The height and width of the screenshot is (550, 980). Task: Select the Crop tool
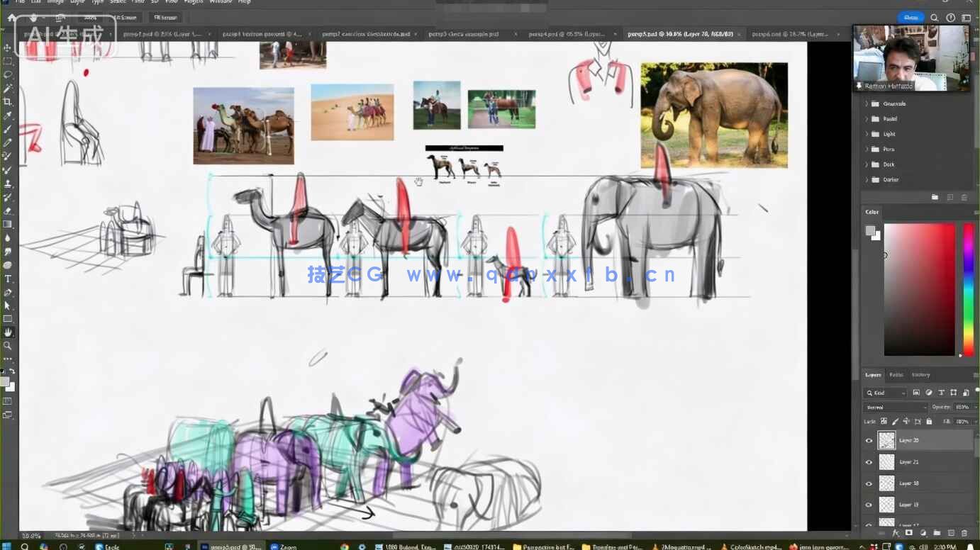click(x=8, y=102)
